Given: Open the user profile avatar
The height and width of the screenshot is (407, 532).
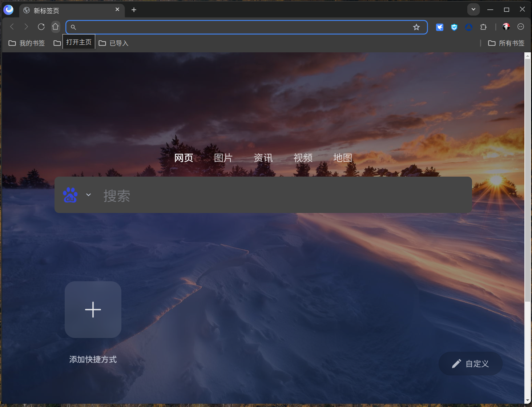Looking at the screenshot, I should click(x=506, y=27).
